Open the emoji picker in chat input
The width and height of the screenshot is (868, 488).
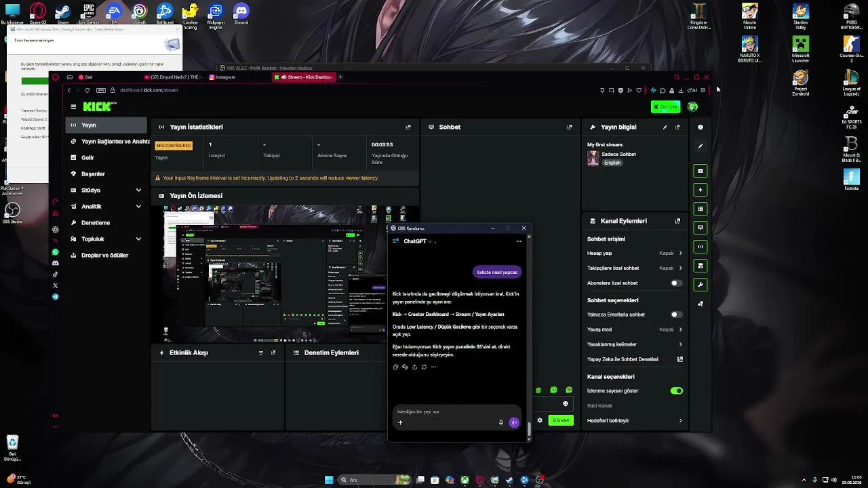click(x=566, y=404)
